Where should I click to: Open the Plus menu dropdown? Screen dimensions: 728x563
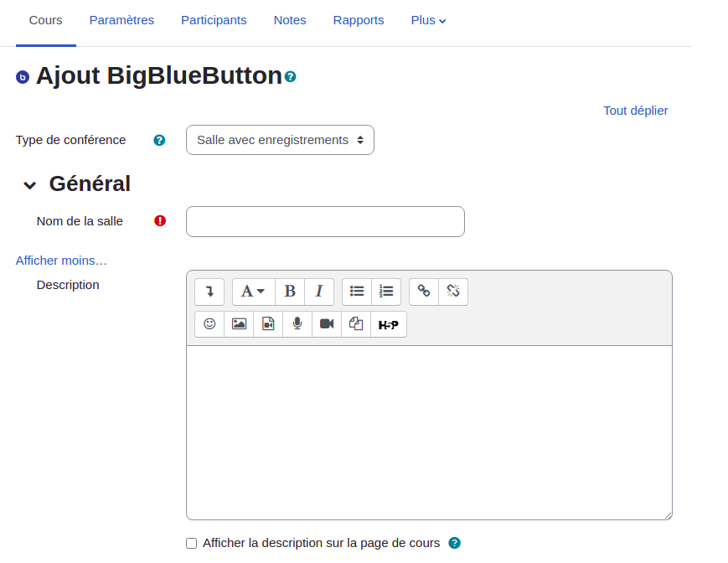point(428,20)
